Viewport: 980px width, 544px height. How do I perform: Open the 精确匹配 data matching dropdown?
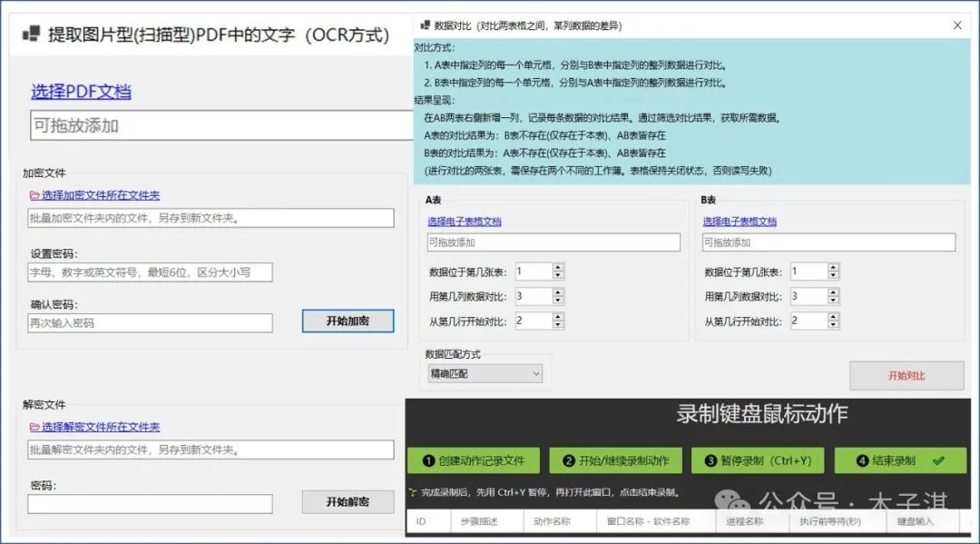(484, 372)
